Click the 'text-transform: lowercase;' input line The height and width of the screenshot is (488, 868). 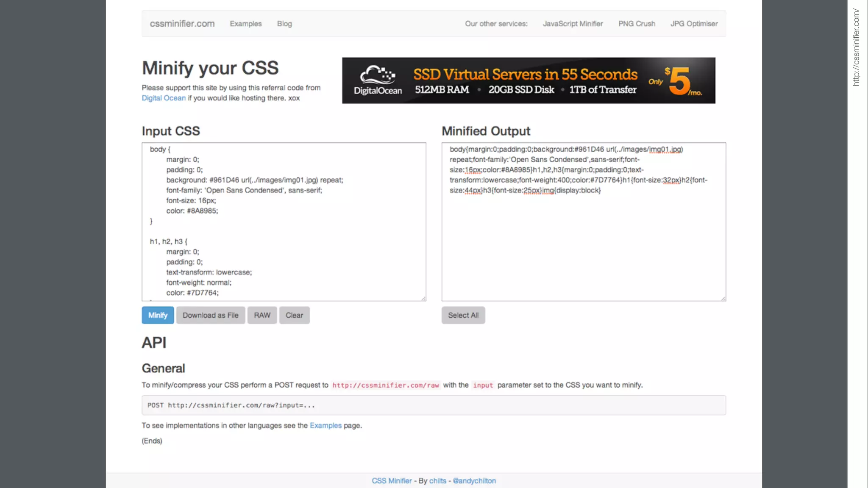click(209, 272)
